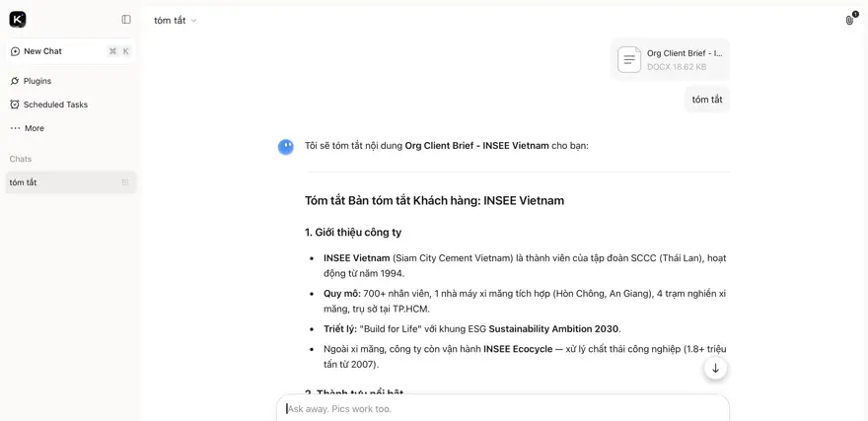
Task: Open the Org Client Brief DOCX attachment
Action: pyautogui.click(x=670, y=59)
